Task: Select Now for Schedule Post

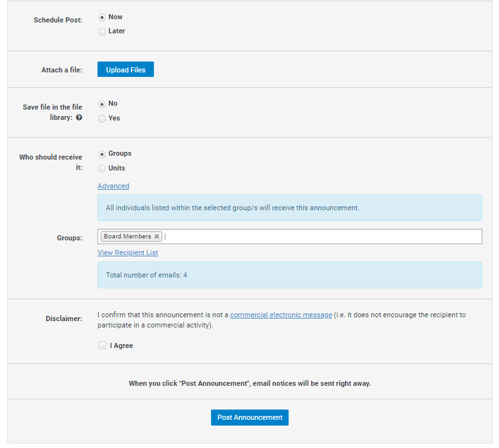Action: [102, 17]
